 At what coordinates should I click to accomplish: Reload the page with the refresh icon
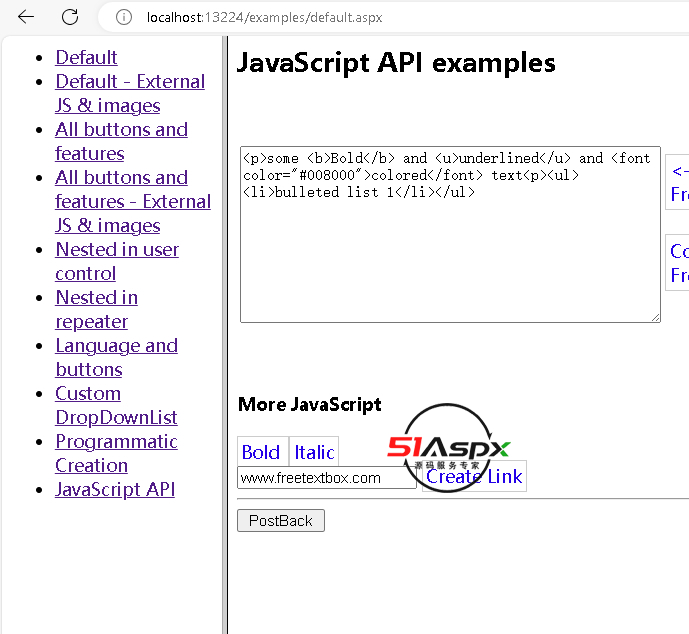point(70,17)
